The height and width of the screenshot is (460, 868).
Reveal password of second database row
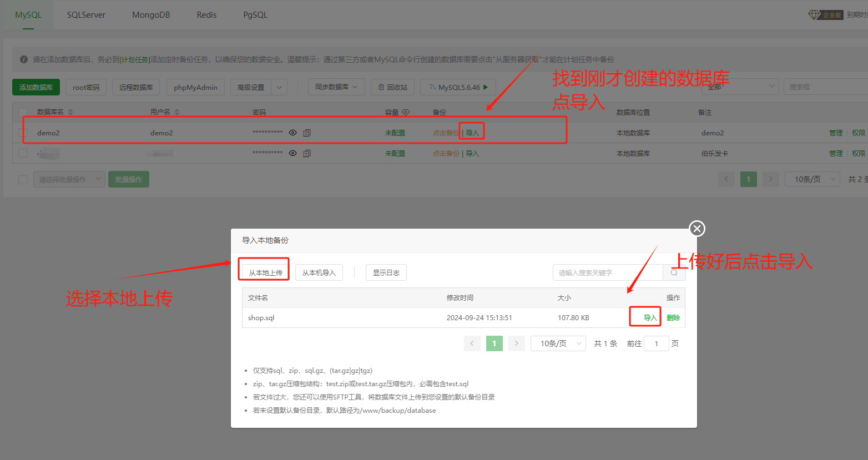[x=292, y=153]
